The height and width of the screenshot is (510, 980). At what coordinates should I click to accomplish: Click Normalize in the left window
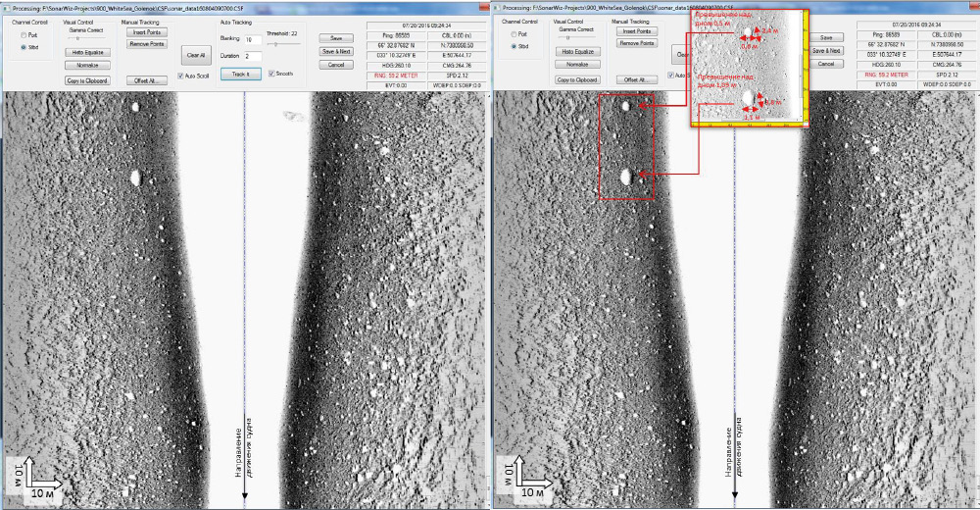point(87,65)
